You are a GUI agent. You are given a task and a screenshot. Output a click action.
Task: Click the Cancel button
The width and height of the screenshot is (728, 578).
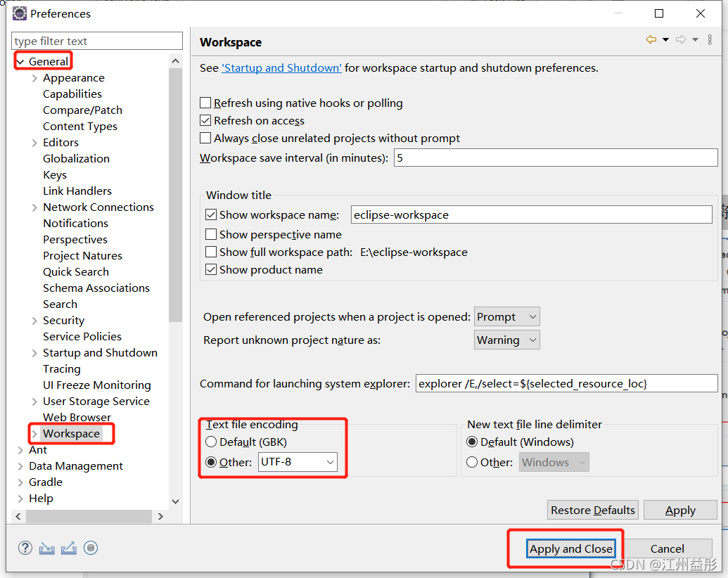667,548
